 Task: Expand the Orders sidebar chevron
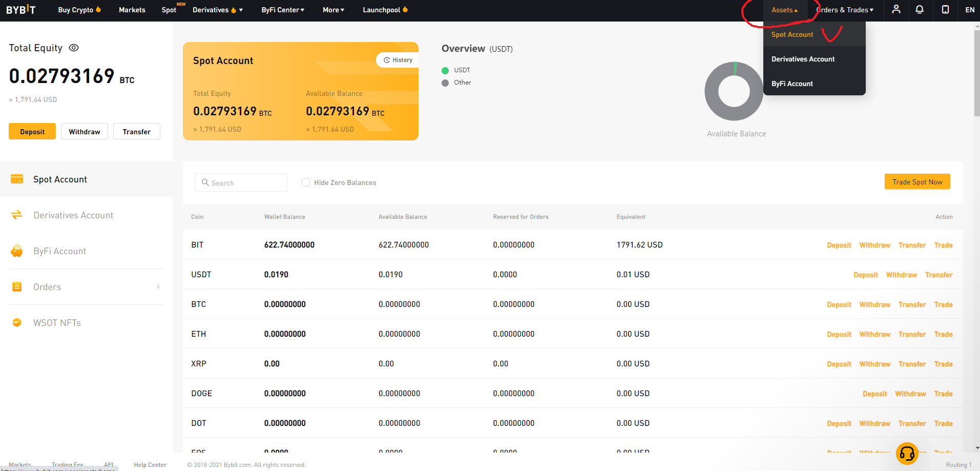158,286
